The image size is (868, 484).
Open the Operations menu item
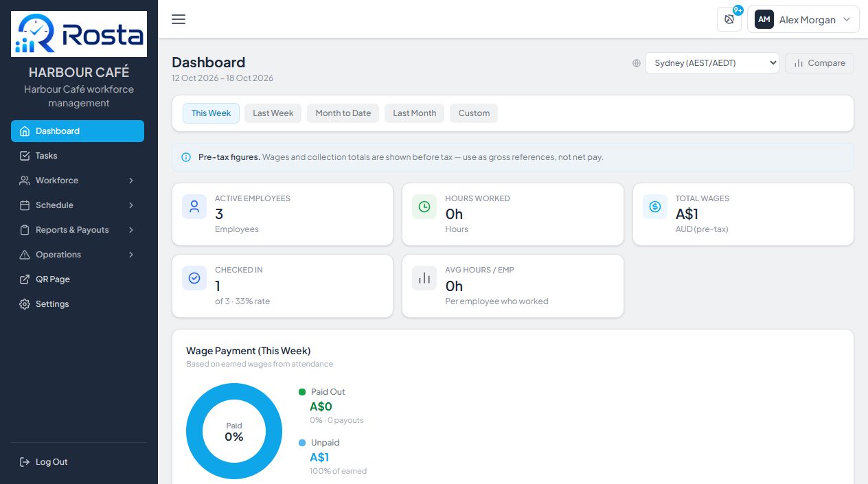coord(78,255)
